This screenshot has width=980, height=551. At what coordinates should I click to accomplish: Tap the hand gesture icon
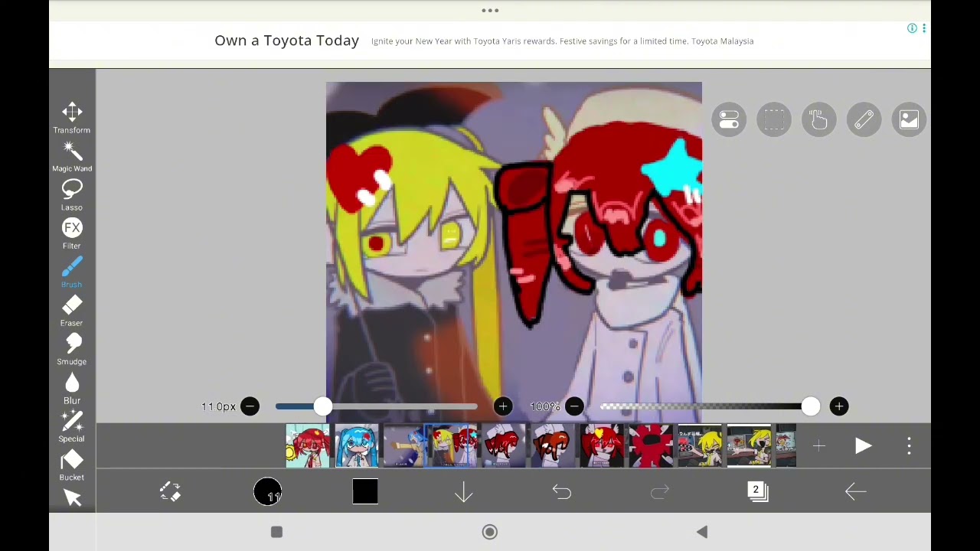point(819,120)
